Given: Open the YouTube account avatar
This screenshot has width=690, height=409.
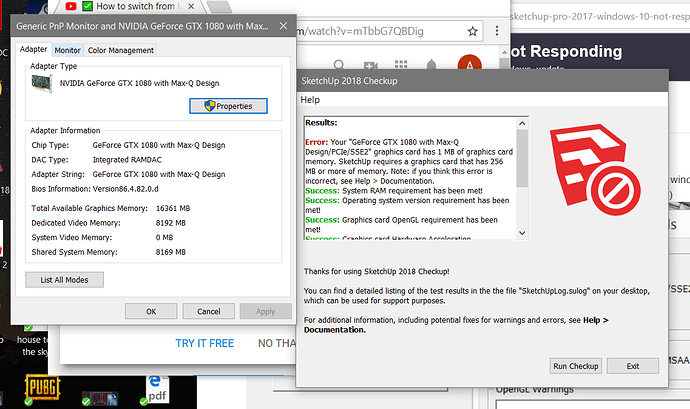Looking at the screenshot, I should pyautogui.click(x=470, y=64).
